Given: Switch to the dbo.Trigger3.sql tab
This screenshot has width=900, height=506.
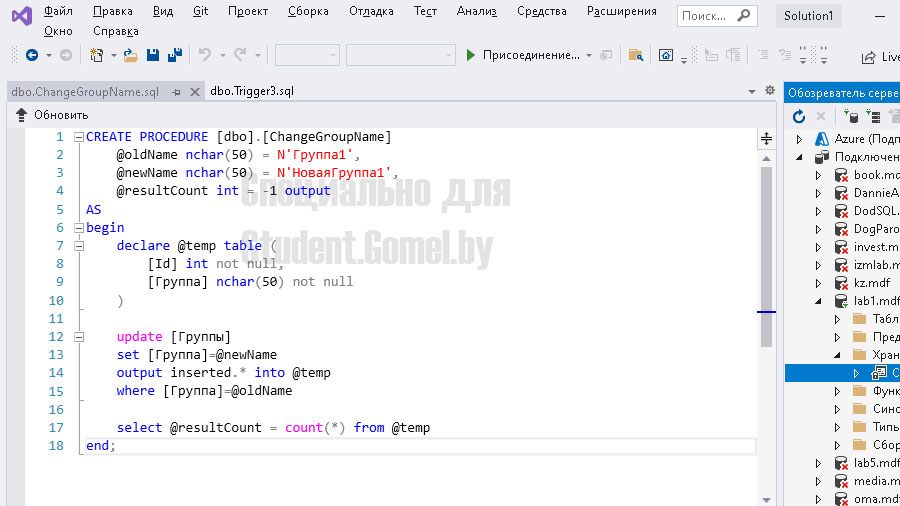Looking at the screenshot, I should pyautogui.click(x=252, y=91).
